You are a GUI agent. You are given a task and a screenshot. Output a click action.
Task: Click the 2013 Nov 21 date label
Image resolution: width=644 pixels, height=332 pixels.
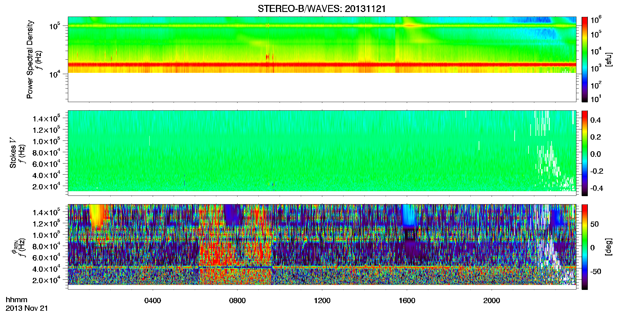[27, 308]
